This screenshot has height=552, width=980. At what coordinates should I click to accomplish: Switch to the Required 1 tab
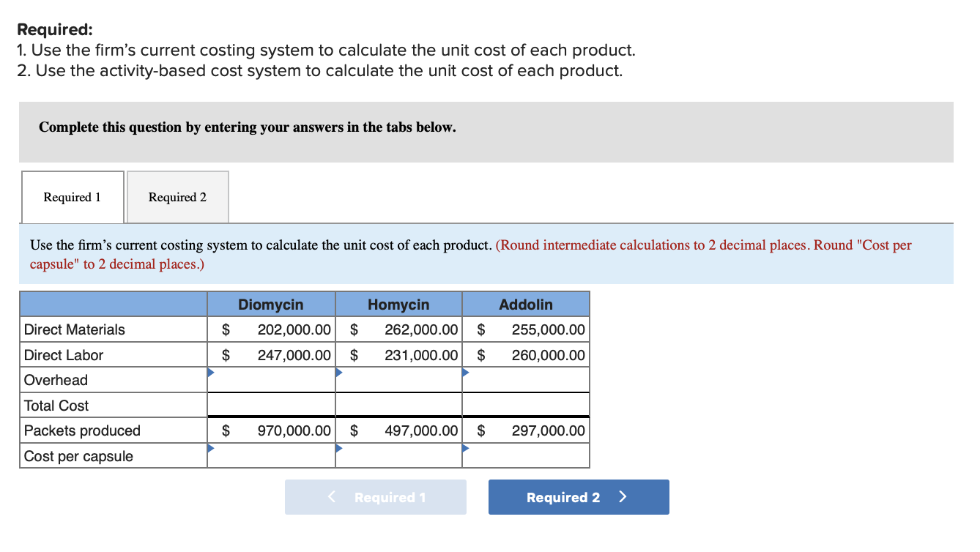73,197
